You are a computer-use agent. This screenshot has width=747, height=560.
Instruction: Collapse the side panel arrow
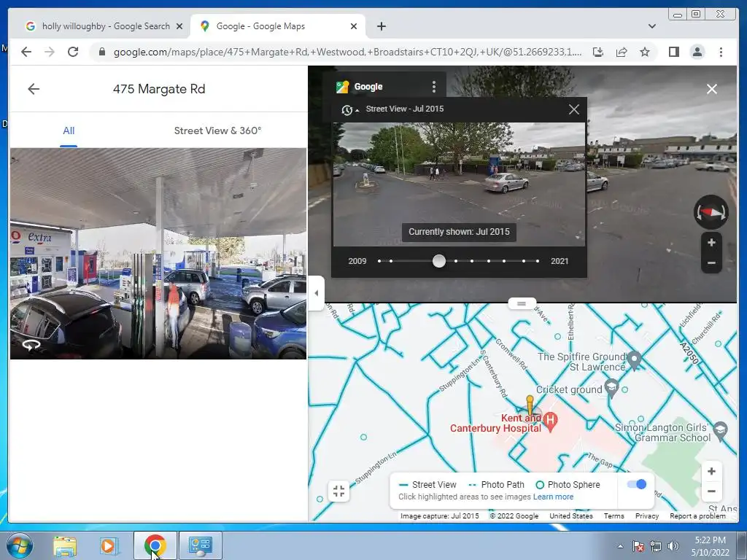point(317,293)
